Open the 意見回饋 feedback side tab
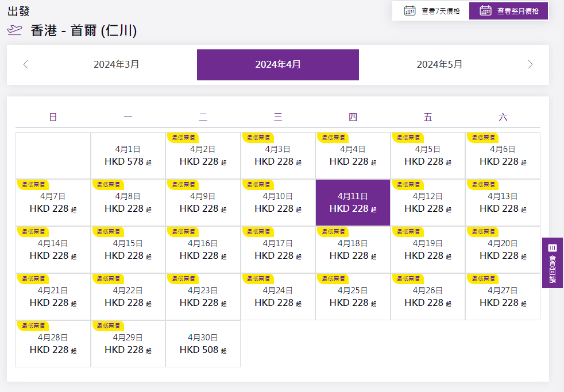 pyautogui.click(x=552, y=262)
